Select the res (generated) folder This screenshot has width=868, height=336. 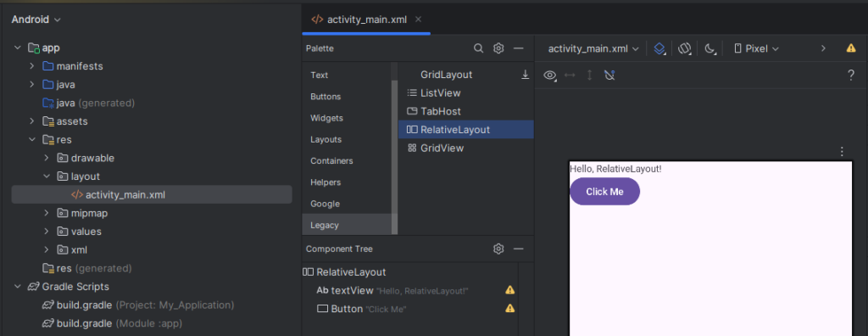[x=87, y=268]
